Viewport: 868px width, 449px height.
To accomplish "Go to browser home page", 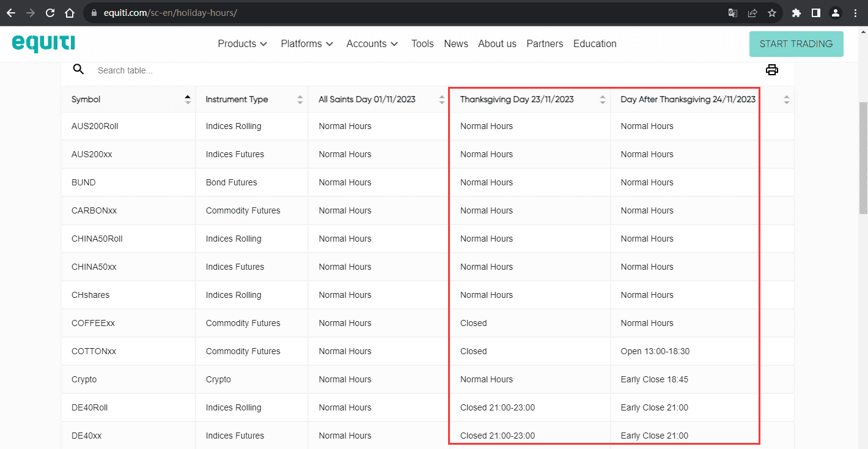I will (70, 13).
